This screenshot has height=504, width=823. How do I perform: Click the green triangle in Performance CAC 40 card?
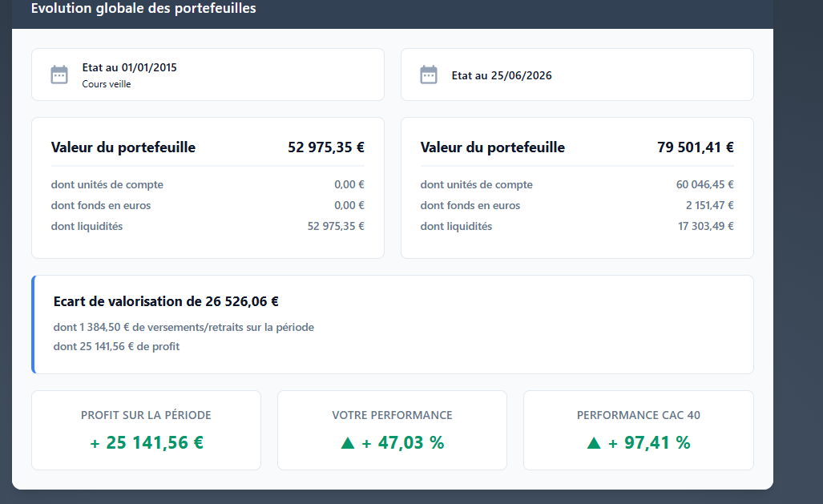[594, 443]
